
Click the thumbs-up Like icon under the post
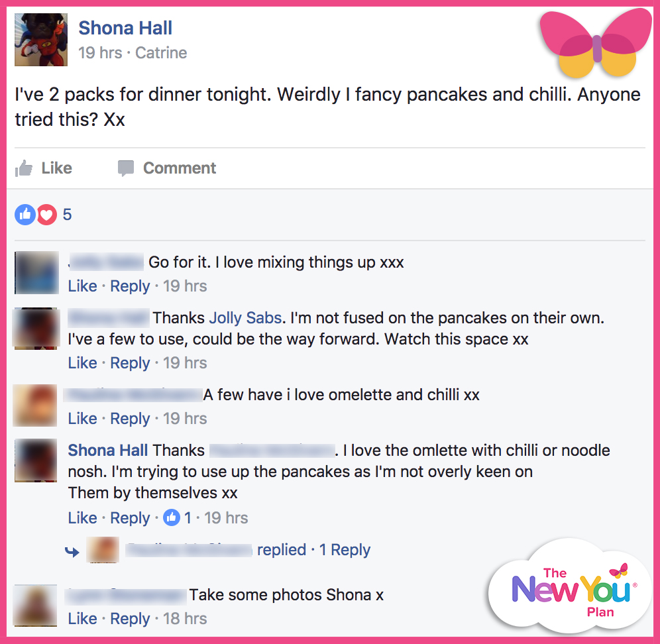tap(24, 168)
